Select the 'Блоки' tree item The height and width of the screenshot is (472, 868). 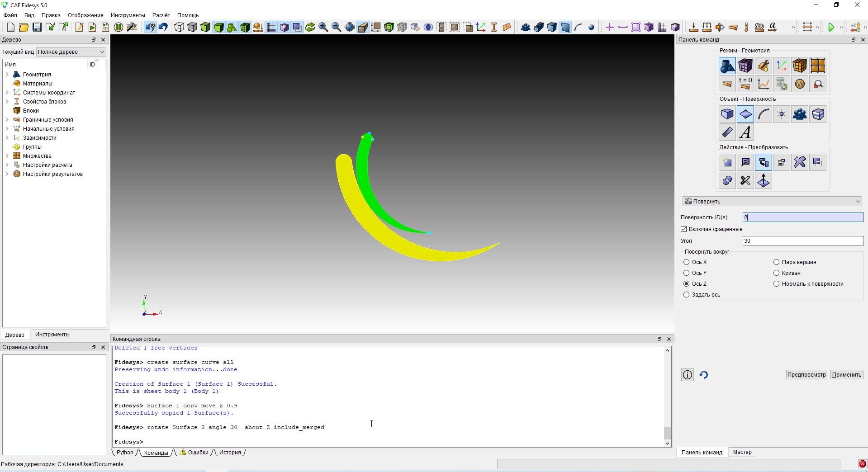(31, 111)
